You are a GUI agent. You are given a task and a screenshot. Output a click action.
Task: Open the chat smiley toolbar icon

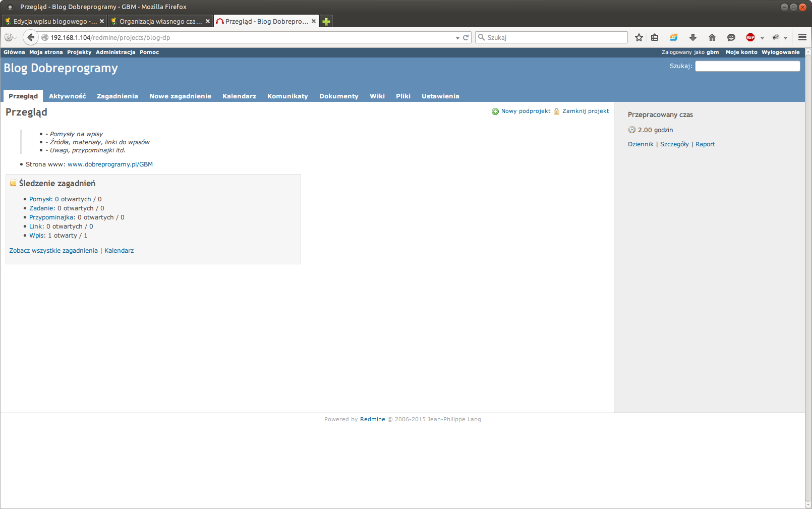tap(731, 37)
